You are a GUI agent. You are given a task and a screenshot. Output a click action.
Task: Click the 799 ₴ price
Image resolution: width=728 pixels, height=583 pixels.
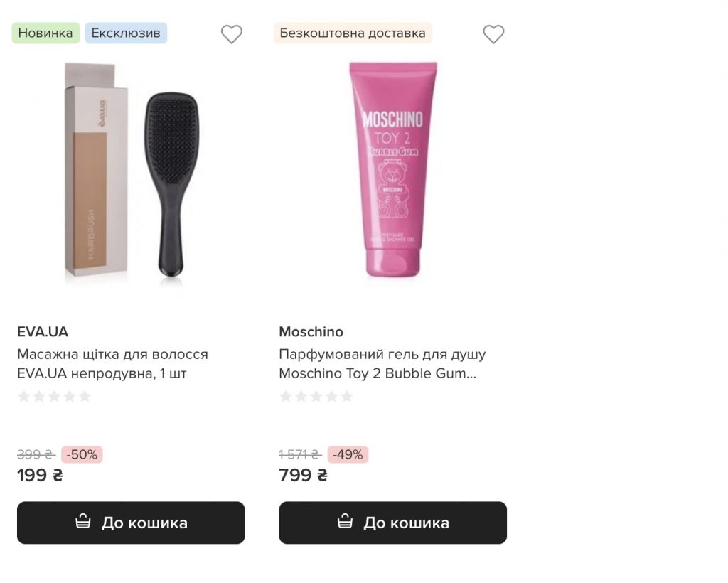(x=303, y=476)
